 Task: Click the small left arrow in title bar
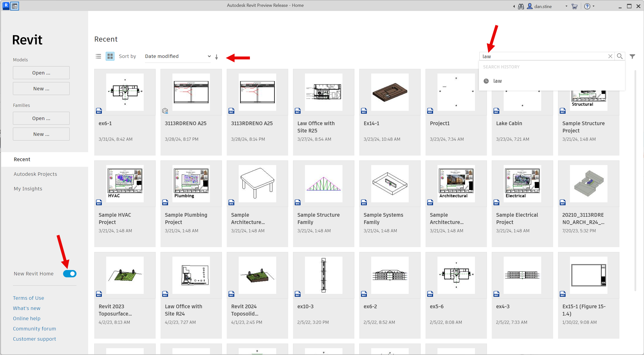(514, 7)
